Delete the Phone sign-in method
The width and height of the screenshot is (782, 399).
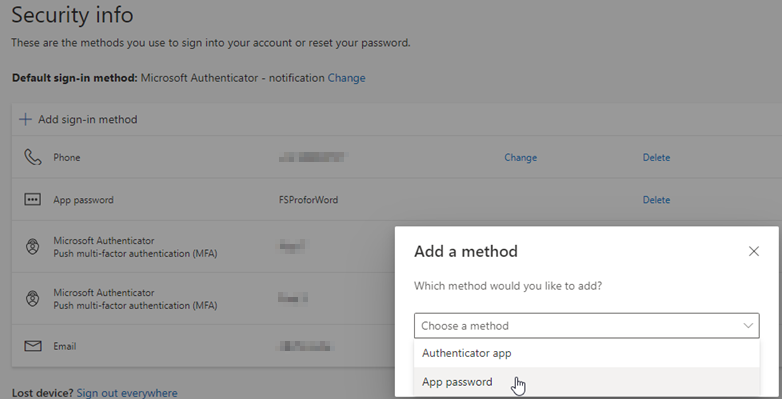pos(656,158)
